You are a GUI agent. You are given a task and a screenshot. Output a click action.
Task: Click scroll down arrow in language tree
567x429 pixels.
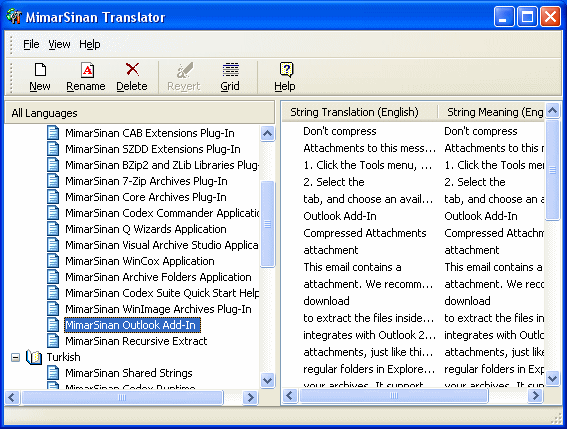point(267,381)
